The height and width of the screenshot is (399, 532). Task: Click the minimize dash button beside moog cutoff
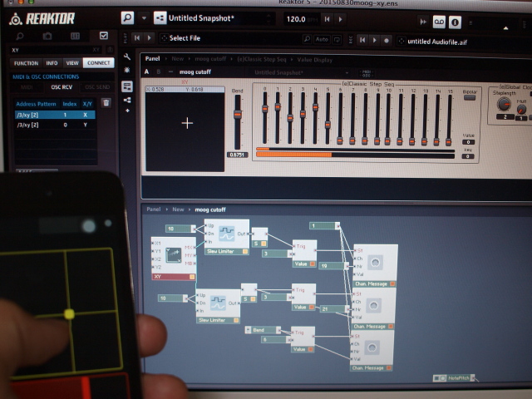(x=170, y=72)
